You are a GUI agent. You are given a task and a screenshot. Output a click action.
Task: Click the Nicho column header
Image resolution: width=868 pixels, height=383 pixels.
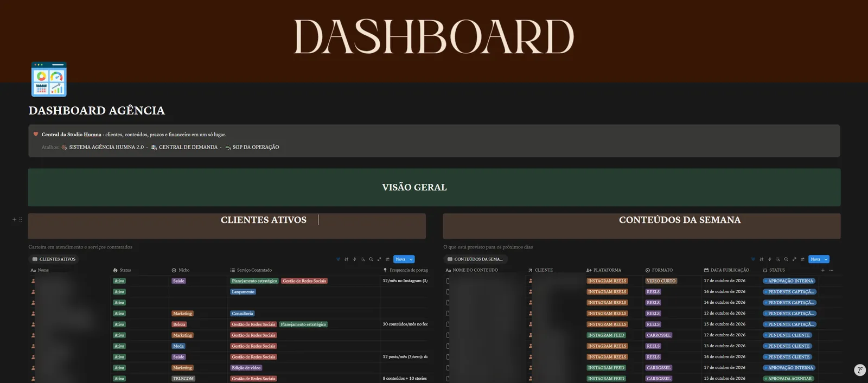[181, 270]
